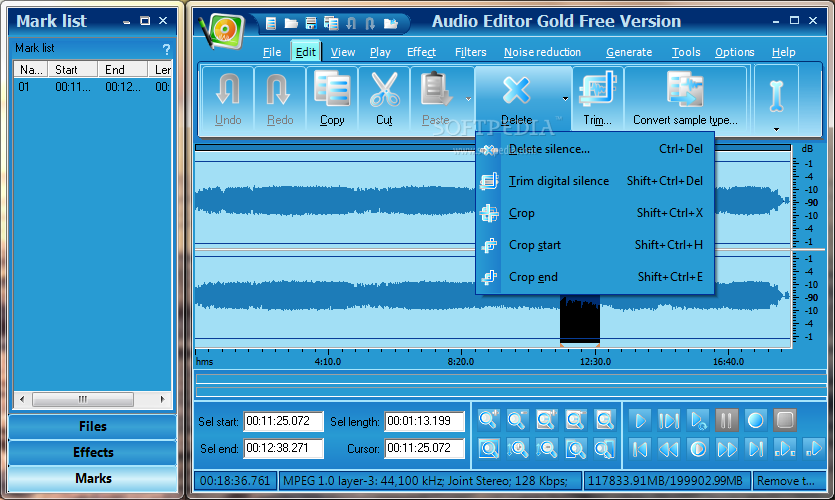Click the Record circle button
Image resolution: width=835 pixels, height=500 pixels.
[755, 420]
